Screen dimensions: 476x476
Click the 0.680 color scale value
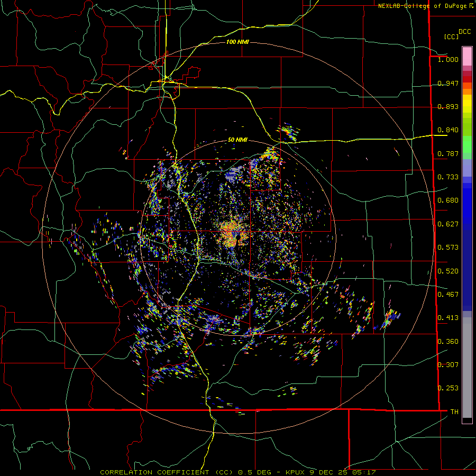448,200
